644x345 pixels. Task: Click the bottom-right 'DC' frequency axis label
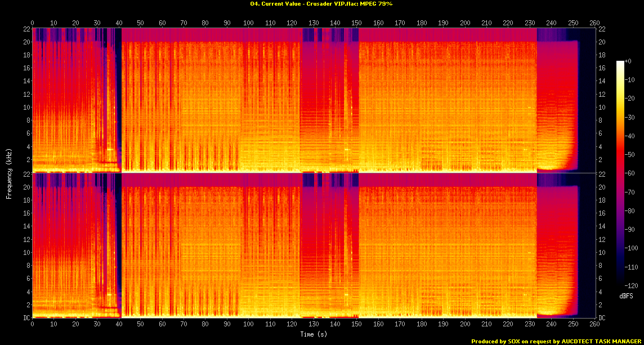point(601,317)
